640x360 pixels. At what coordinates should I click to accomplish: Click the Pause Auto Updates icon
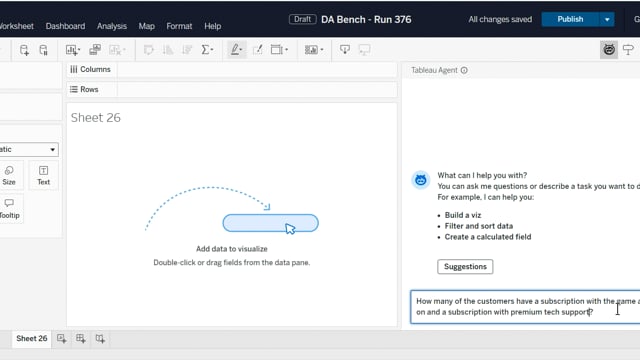coord(43,50)
